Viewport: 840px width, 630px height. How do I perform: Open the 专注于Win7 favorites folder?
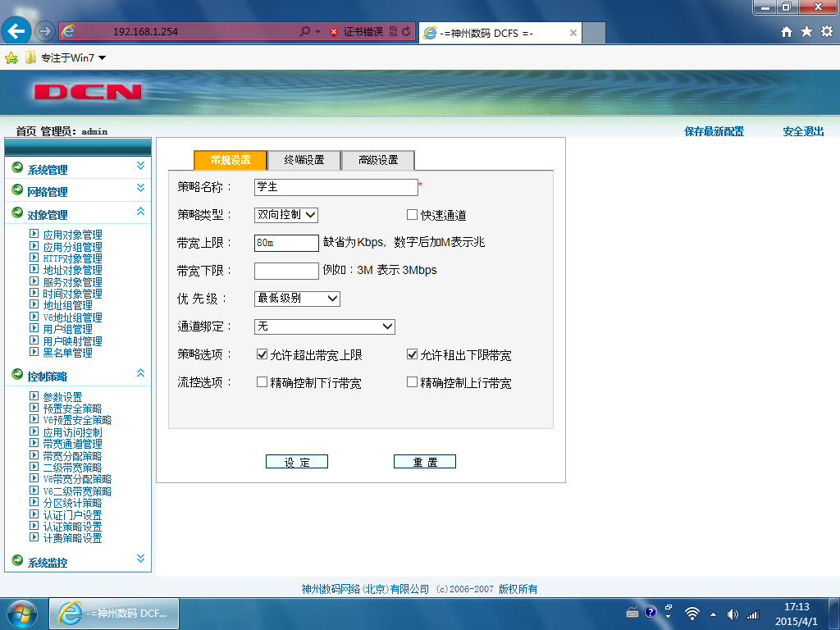66,58
